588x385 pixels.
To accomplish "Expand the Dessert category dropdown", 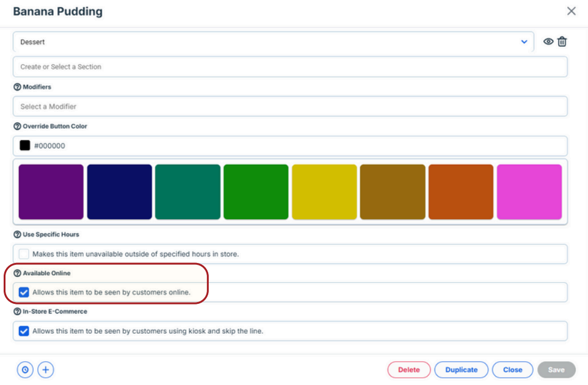I will 274,41.
